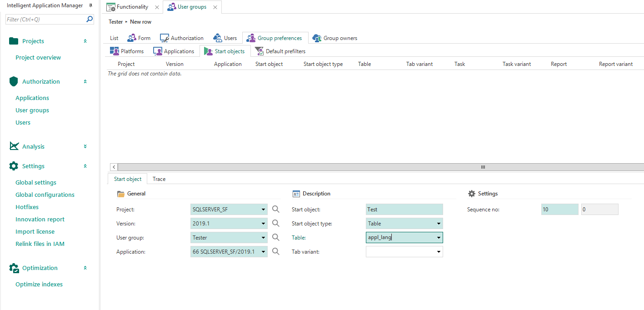Sort grid by Report column header

click(x=559, y=64)
